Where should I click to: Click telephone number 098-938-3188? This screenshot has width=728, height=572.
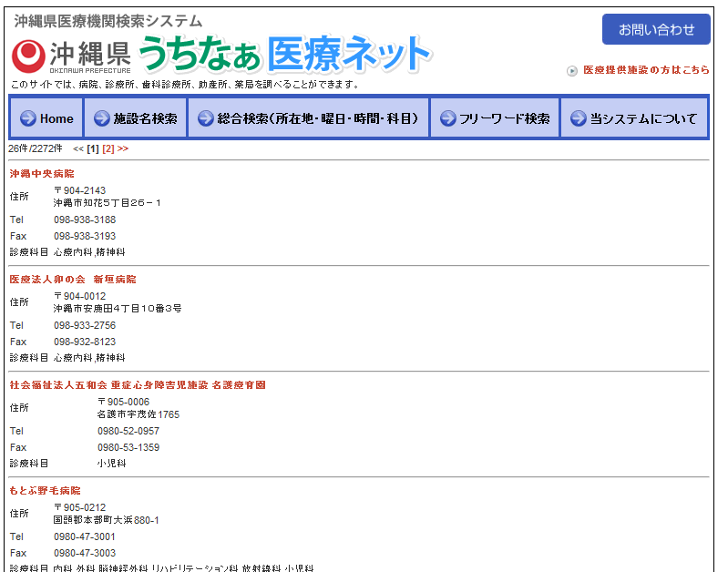85,220
